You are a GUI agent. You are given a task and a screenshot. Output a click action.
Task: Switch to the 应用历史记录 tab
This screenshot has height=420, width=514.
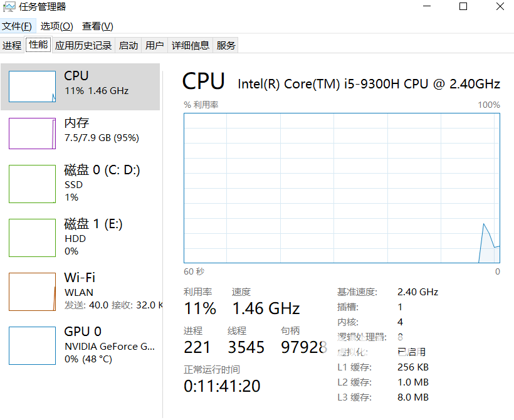(83, 45)
